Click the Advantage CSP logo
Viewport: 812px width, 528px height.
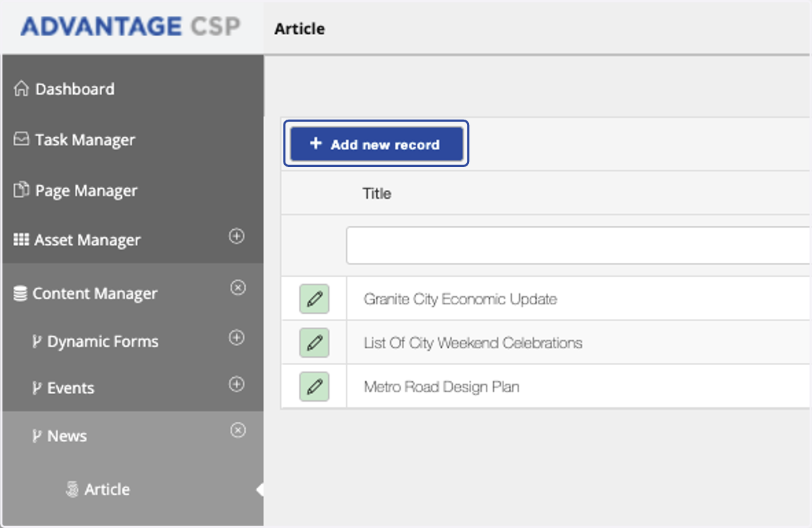pyautogui.click(x=131, y=27)
